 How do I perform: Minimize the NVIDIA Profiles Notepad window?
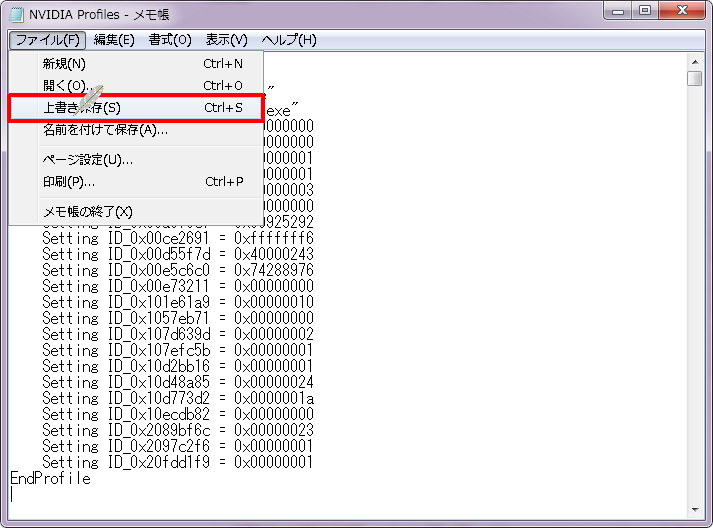(x=618, y=11)
